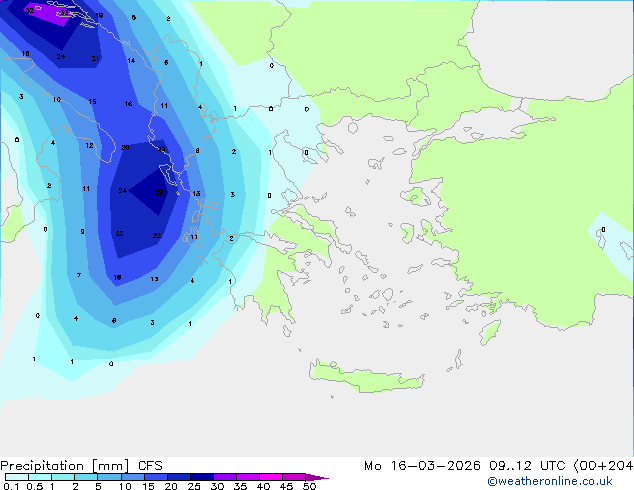
Task: Click the island of Rhodes on the map
Action: (x=490, y=332)
